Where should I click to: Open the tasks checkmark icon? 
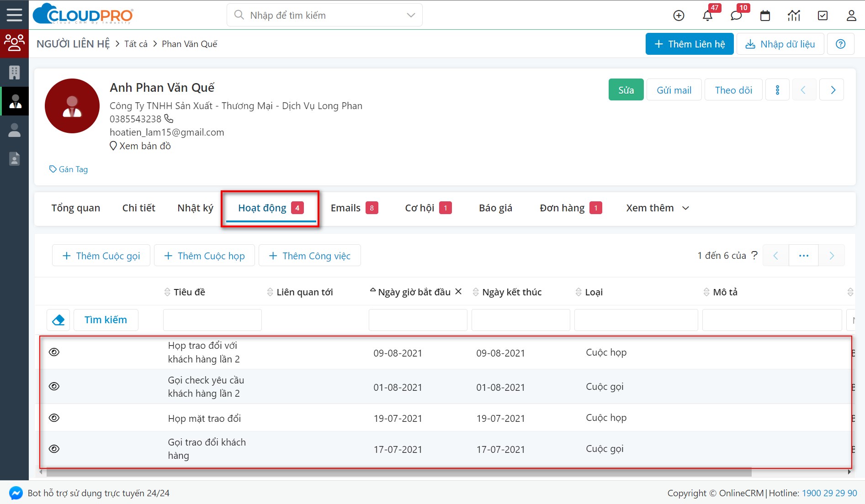[823, 16]
